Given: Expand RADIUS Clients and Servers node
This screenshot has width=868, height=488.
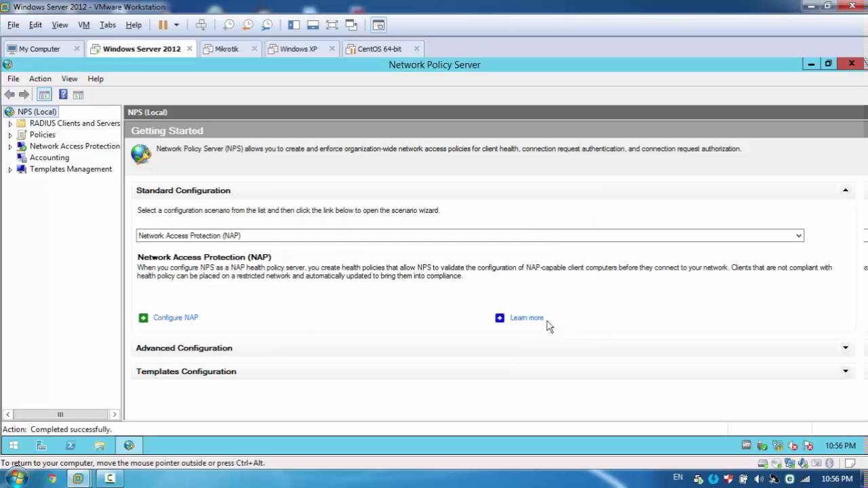Looking at the screenshot, I should 10,124.
